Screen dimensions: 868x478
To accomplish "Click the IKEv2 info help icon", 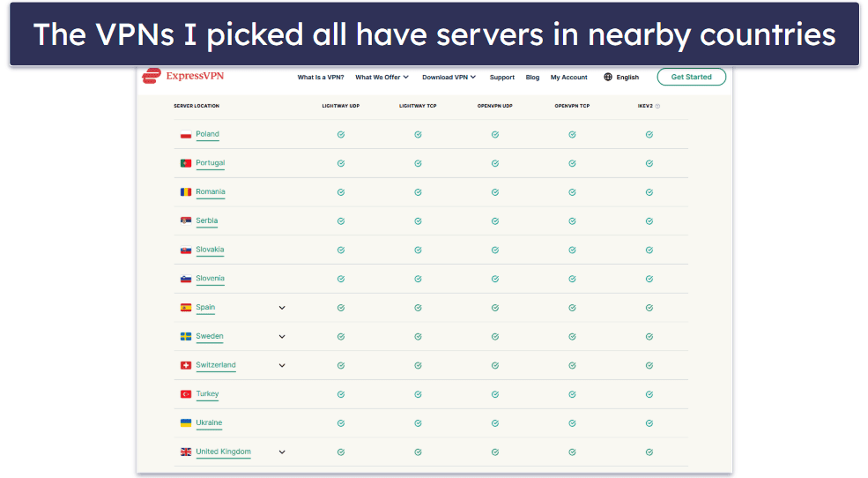I will pyautogui.click(x=657, y=107).
